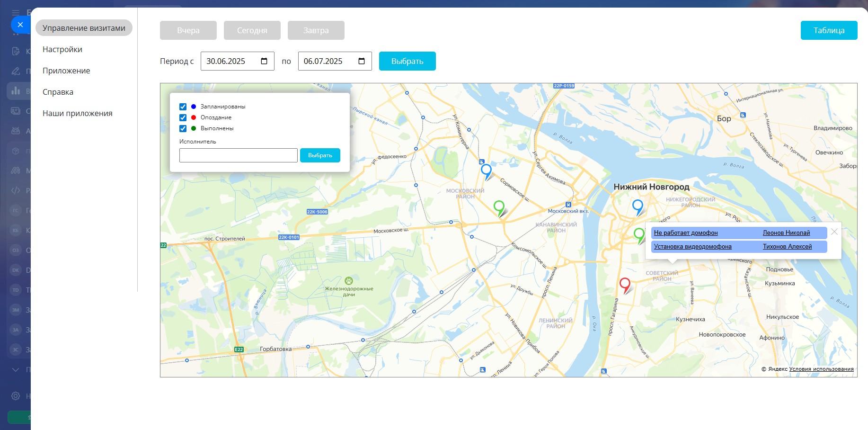Uncheck the Запланированы filter checkbox
Screen dimensions: 868x430
click(183, 107)
